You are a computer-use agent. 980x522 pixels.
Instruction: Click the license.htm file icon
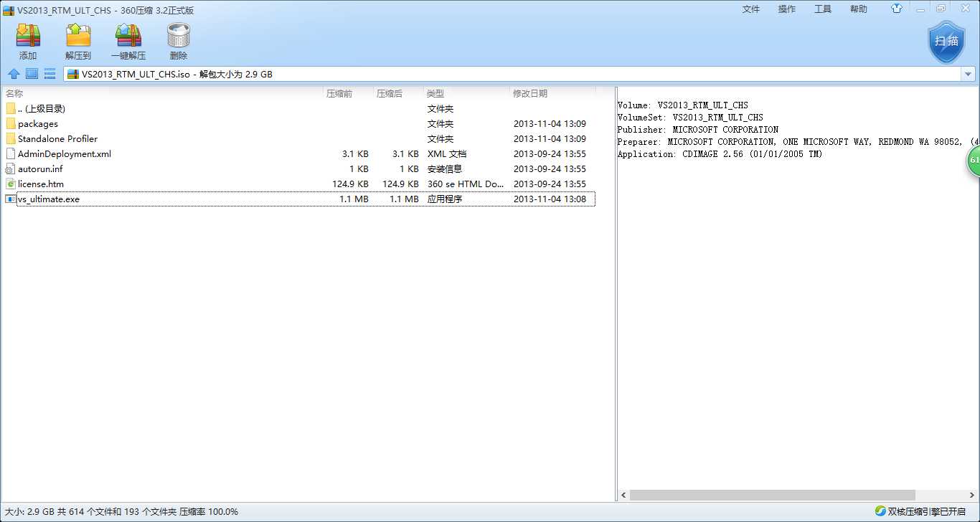point(10,184)
